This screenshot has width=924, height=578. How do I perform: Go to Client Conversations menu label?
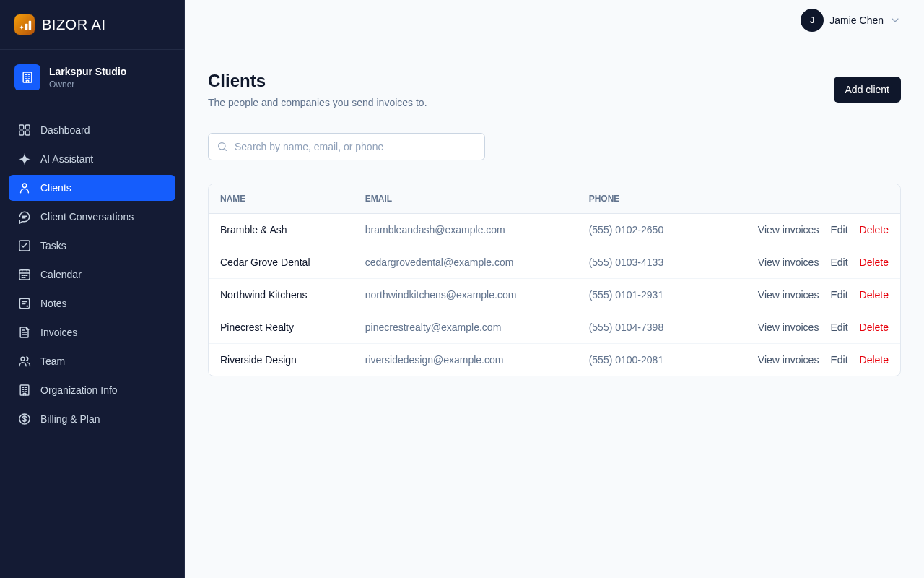pos(87,217)
